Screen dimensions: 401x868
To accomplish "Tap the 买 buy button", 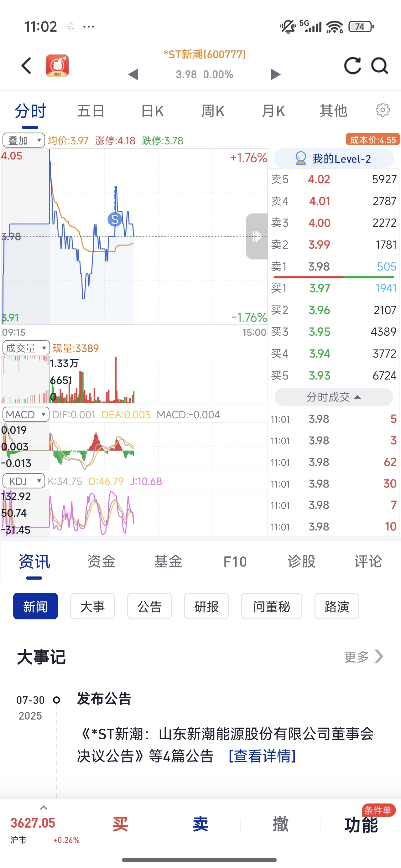I will click(x=120, y=824).
